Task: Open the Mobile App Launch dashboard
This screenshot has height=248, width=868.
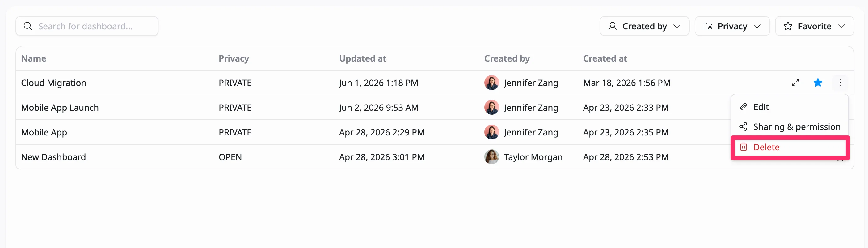Action: pos(60,108)
